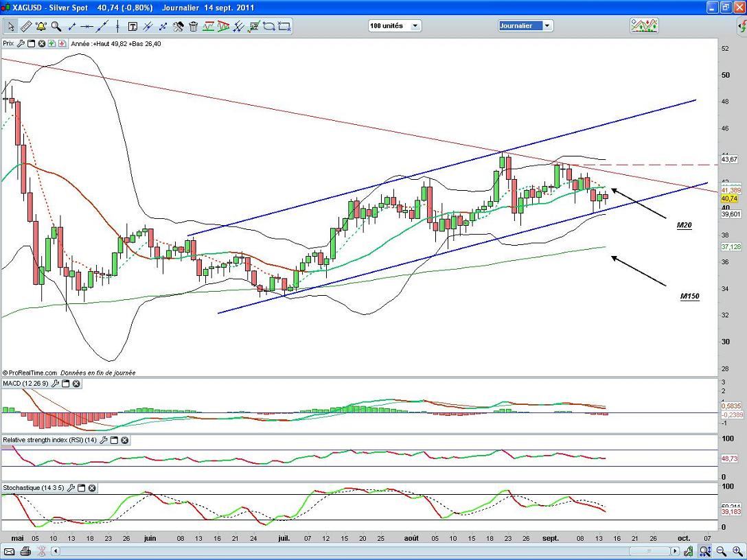Select the arrow cursor tool
The width and height of the screenshot is (747, 560).
tap(10, 26)
